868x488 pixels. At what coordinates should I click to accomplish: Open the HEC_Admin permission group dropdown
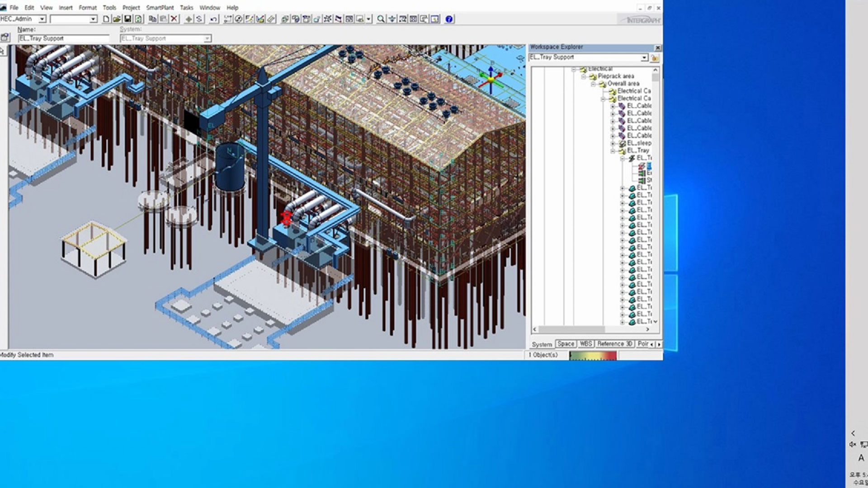(x=42, y=19)
